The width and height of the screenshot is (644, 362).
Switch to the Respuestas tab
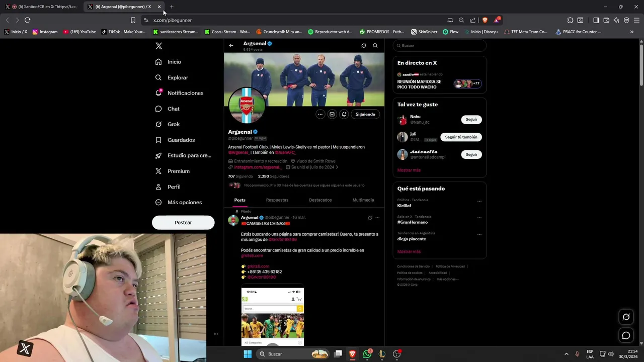tap(277, 200)
